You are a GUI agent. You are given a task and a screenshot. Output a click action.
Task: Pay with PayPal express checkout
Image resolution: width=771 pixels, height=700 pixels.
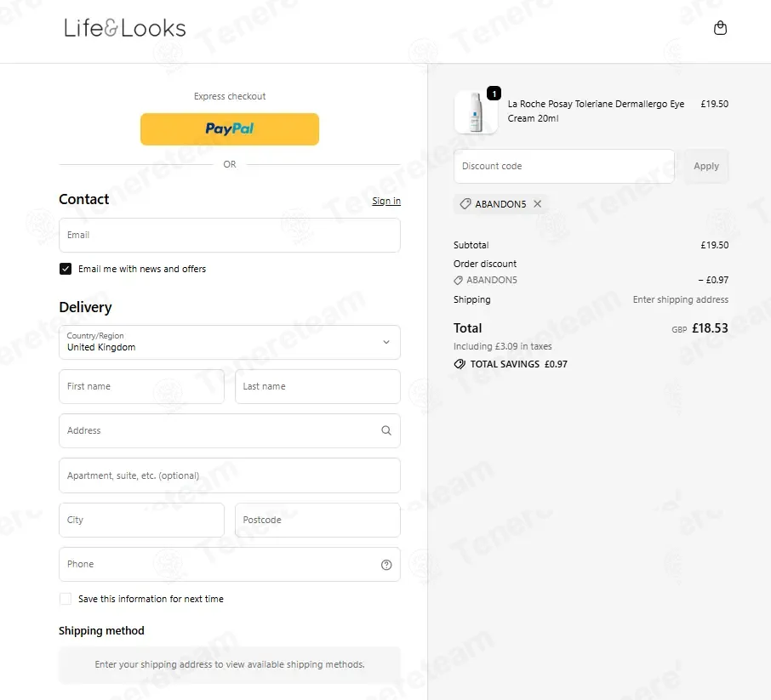pyautogui.click(x=230, y=128)
